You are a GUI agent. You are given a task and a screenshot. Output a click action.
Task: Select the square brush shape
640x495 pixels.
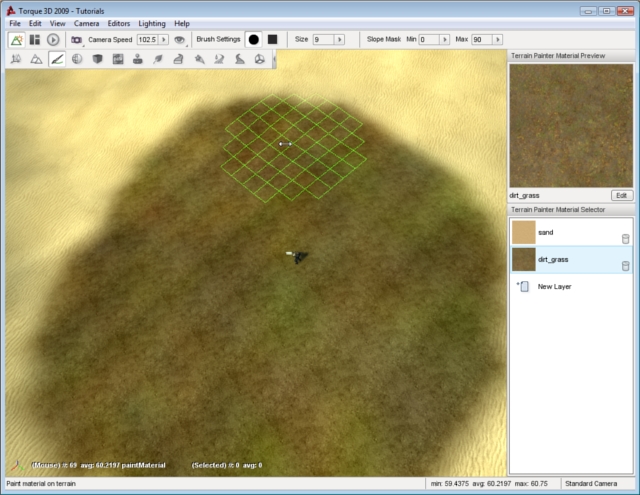(x=272, y=40)
